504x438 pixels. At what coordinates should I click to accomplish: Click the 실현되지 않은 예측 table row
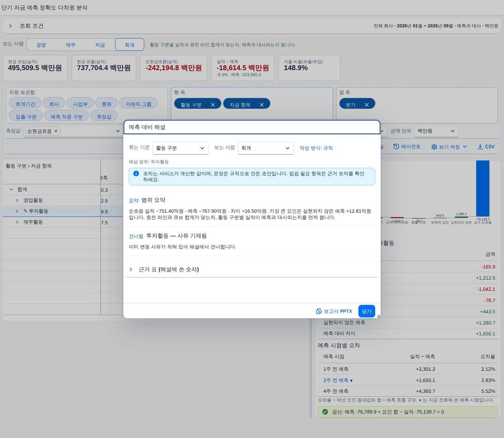point(408,322)
